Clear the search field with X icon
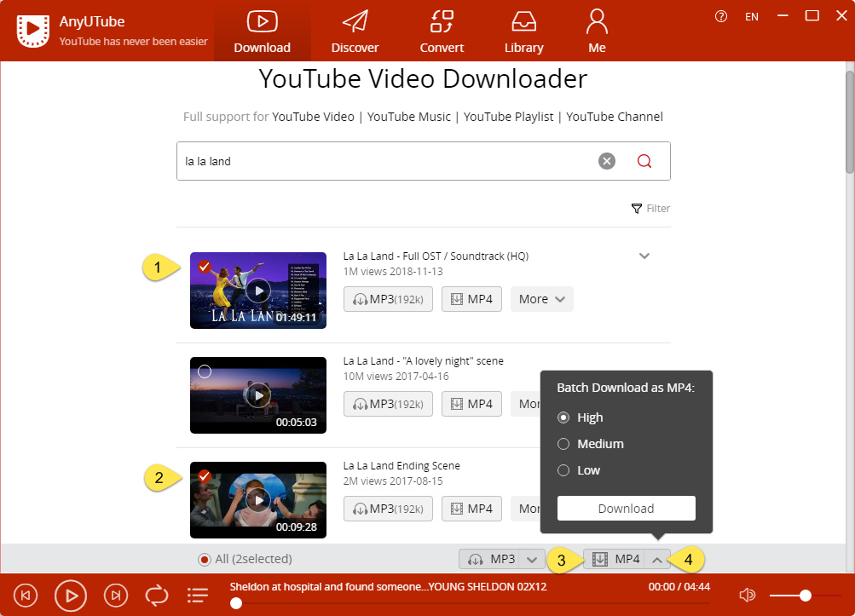This screenshot has width=855, height=616. [607, 161]
